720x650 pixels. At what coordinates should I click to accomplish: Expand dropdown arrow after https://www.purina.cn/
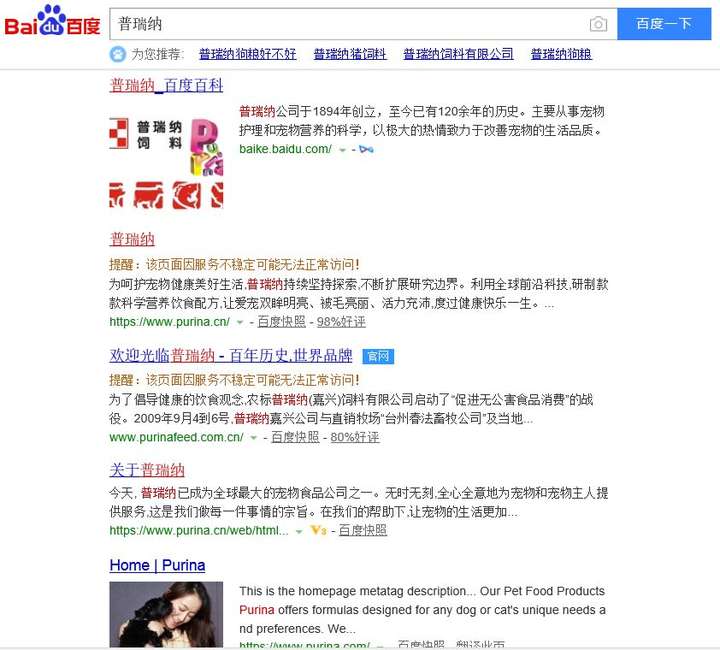[240, 322]
